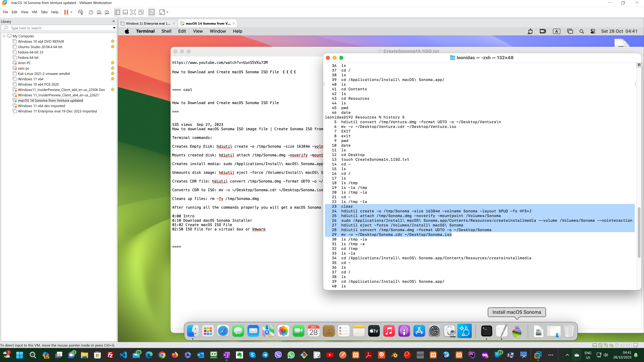Open the Trash in the dock
644x362 pixels.
click(x=569, y=331)
